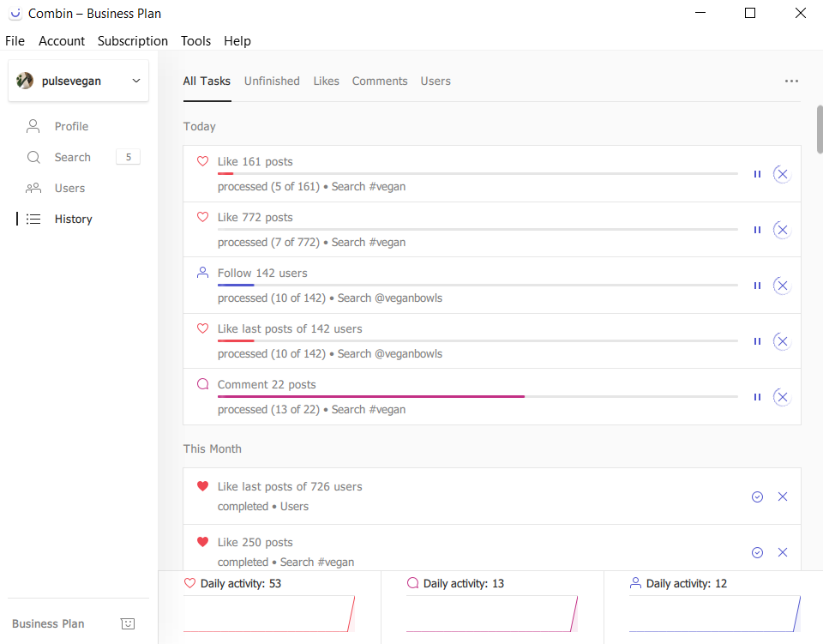Click the Business Plan label
Screen dimensions: 823x644
click(48, 623)
